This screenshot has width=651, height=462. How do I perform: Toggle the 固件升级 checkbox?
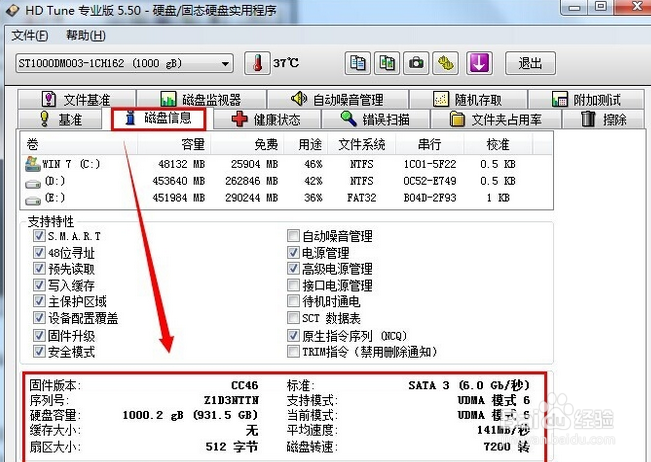(x=39, y=335)
